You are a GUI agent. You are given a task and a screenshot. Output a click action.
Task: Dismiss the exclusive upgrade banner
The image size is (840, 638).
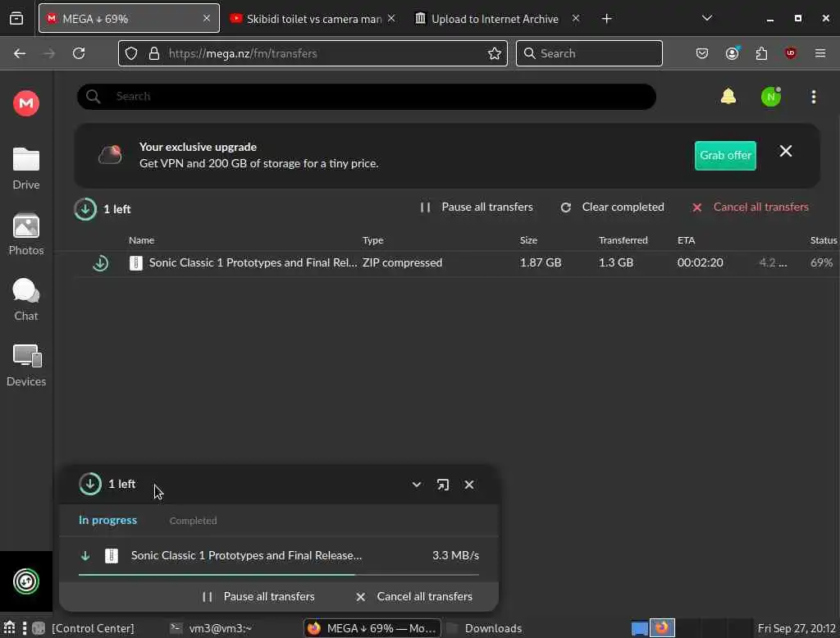pos(785,152)
